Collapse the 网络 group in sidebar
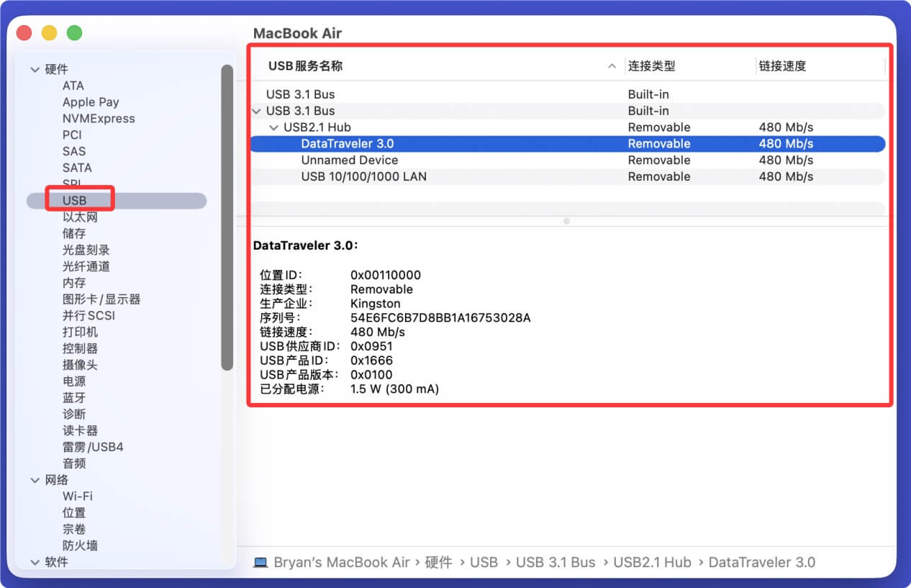This screenshot has height=588, width=911. 35,479
